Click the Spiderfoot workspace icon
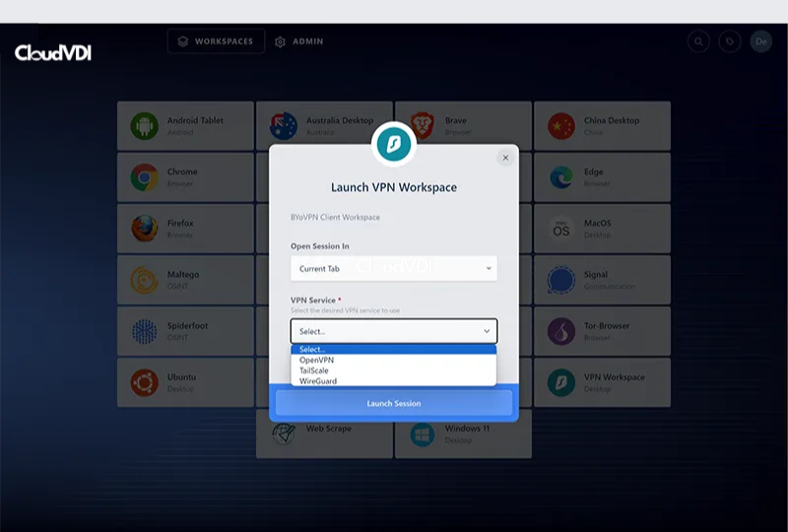The image size is (788, 532). coord(145,331)
